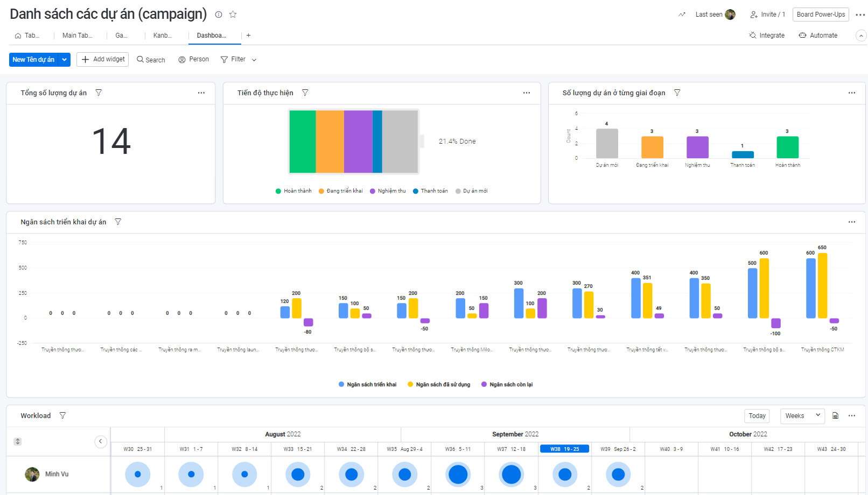
Task: Click the Today button in Workload
Action: click(x=757, y=415)
